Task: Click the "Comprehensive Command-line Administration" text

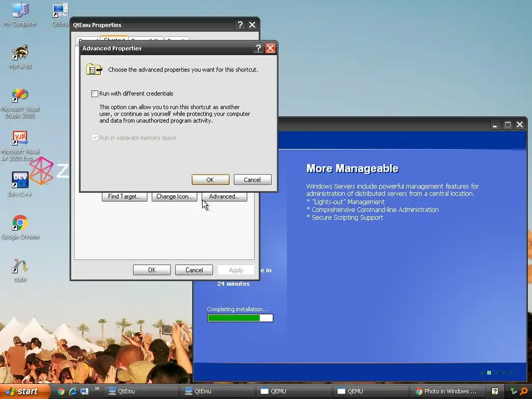Action: click(375, 210)
